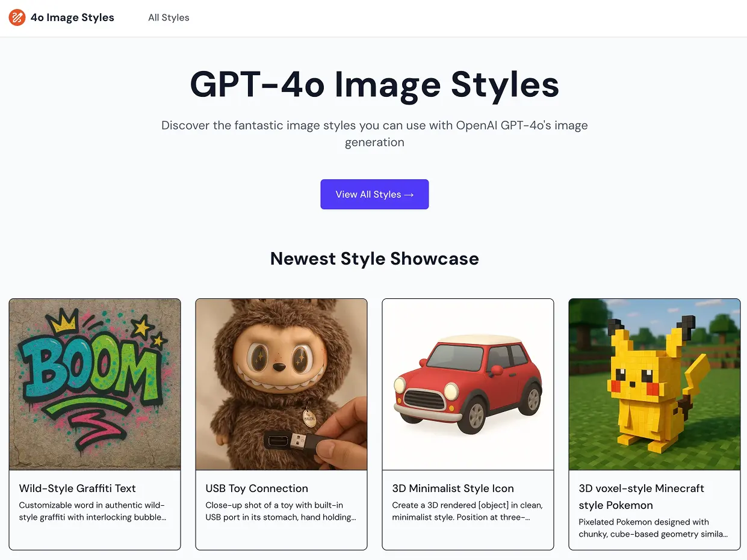Viewport: 747px width, 560px height.
Task: Click the GPT-4o Image Styles main heading
Action: [374, 84]
